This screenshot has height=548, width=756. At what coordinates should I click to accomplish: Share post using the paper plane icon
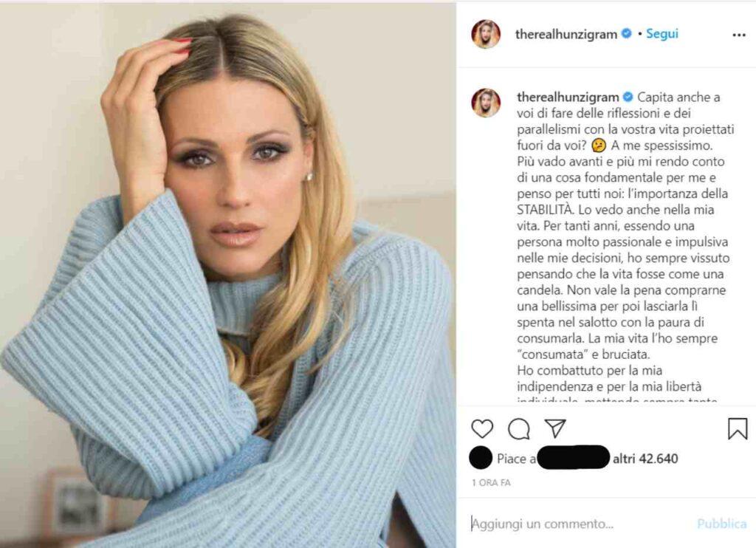555,428
